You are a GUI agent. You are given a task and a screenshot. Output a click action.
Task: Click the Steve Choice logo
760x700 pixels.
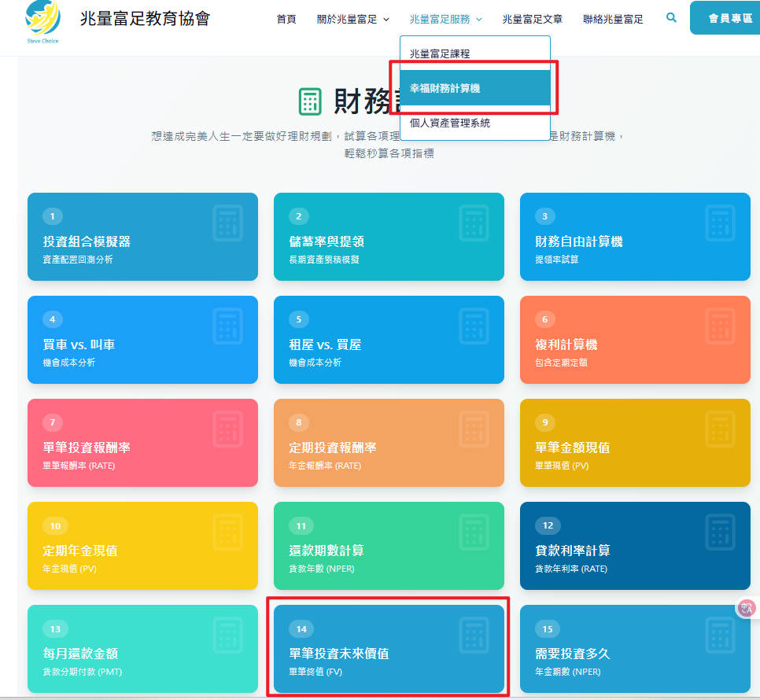click(x=42, y=20)
